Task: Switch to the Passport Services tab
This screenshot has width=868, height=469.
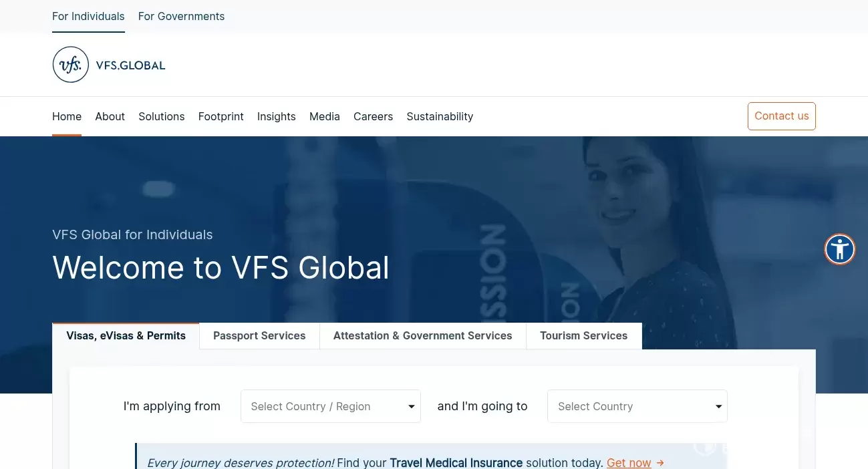Action: [259, 335]
